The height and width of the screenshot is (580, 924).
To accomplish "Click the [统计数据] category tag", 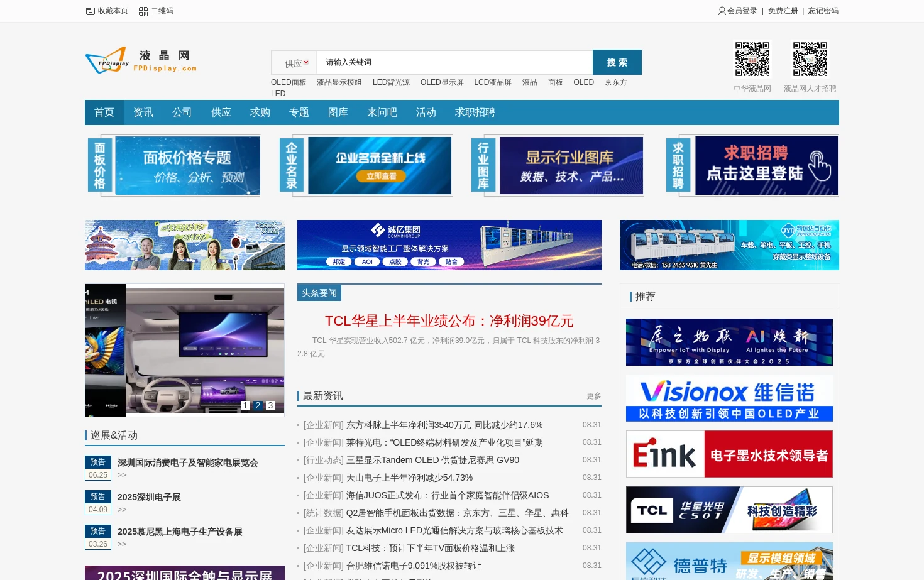I will [x=324, y=513].
